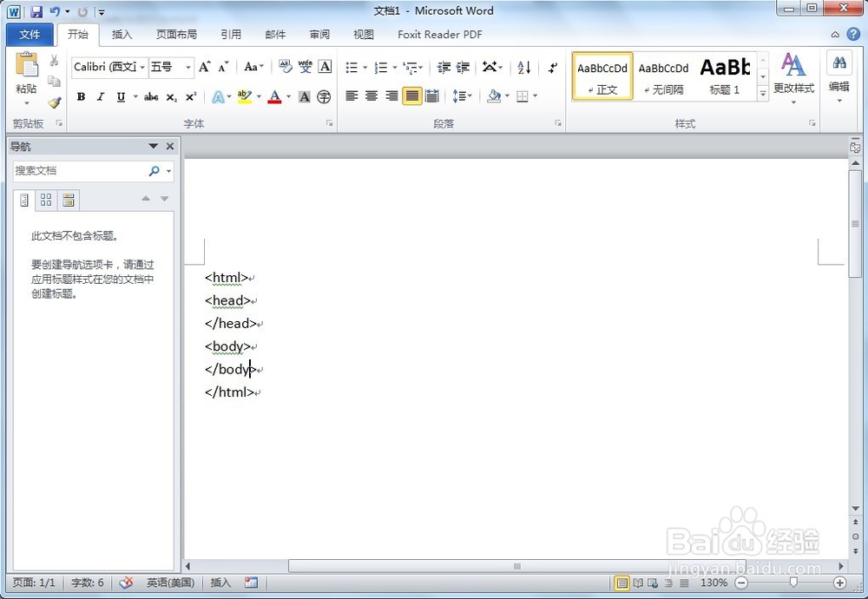868x599 pixels.
Task: Select the Format Painter brush
Action: pos(54,102)
